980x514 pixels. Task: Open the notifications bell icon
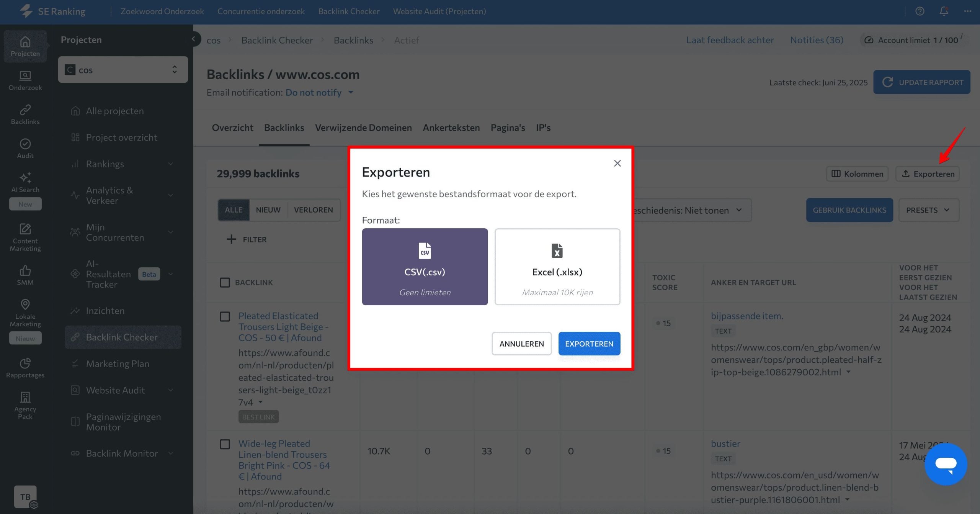coord(944,11)
